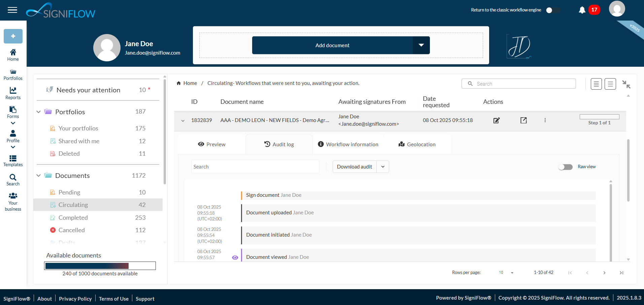This screenshot has width=644, height=305.
Task: Click the Your business sidebar icon
Action: 13,199
